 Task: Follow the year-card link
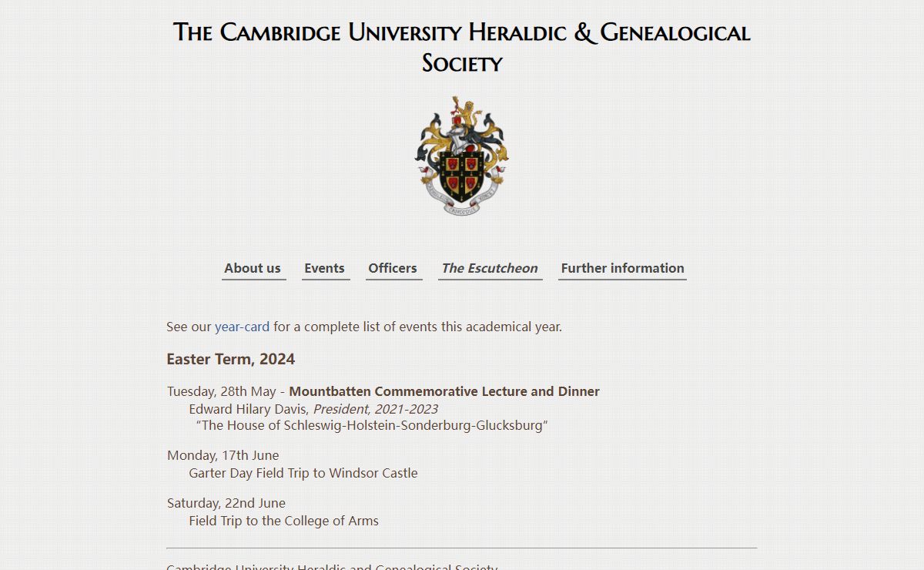[x=242, y=327]
